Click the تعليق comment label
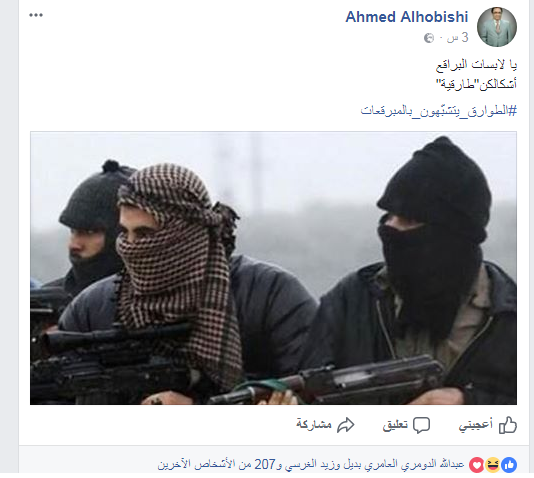This screenshot has width=534, height=478. pyautogui.click(x=395, y=425)
